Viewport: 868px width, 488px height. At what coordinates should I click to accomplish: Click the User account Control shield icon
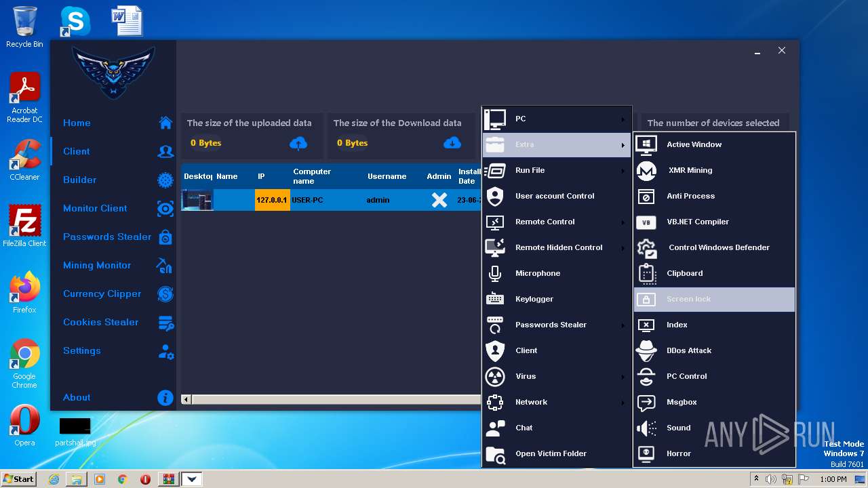[495, 196]
